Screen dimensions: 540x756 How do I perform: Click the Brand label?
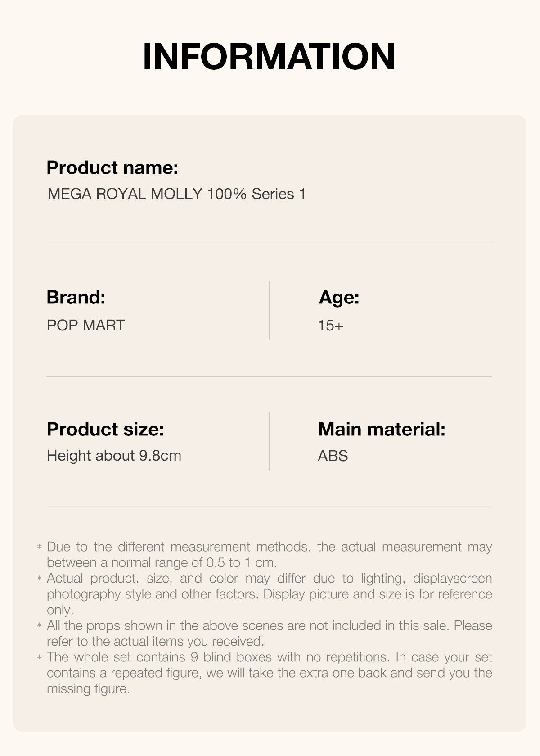[x=76, y=297]
